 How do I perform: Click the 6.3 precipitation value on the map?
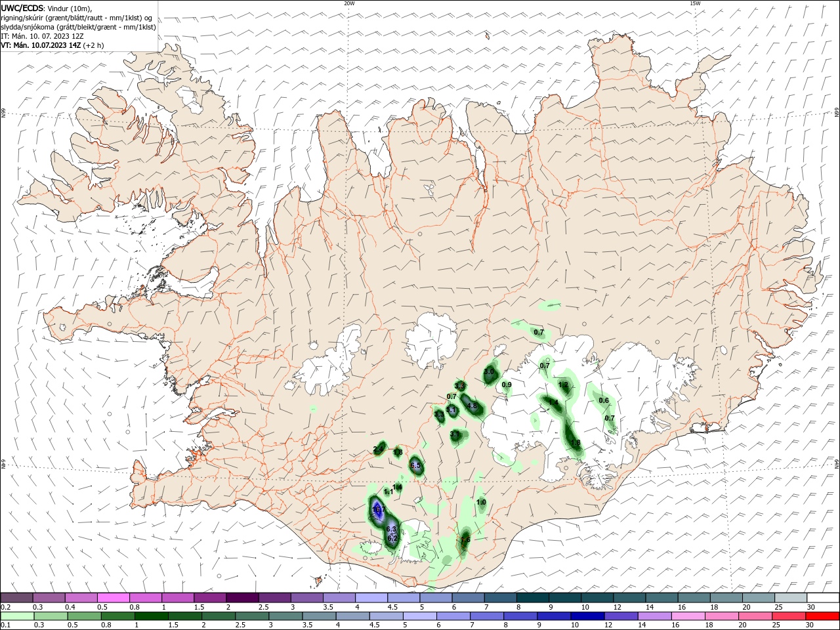point(392,529)
